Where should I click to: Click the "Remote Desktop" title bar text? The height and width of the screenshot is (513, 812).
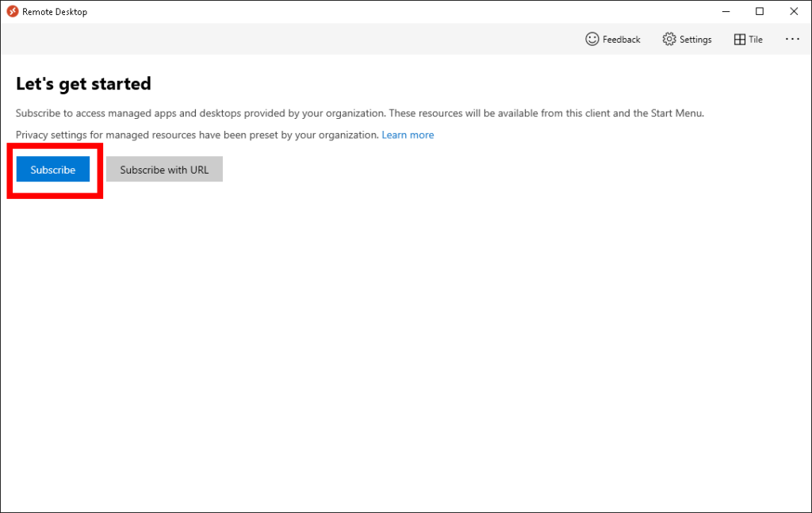click(55, 12)
